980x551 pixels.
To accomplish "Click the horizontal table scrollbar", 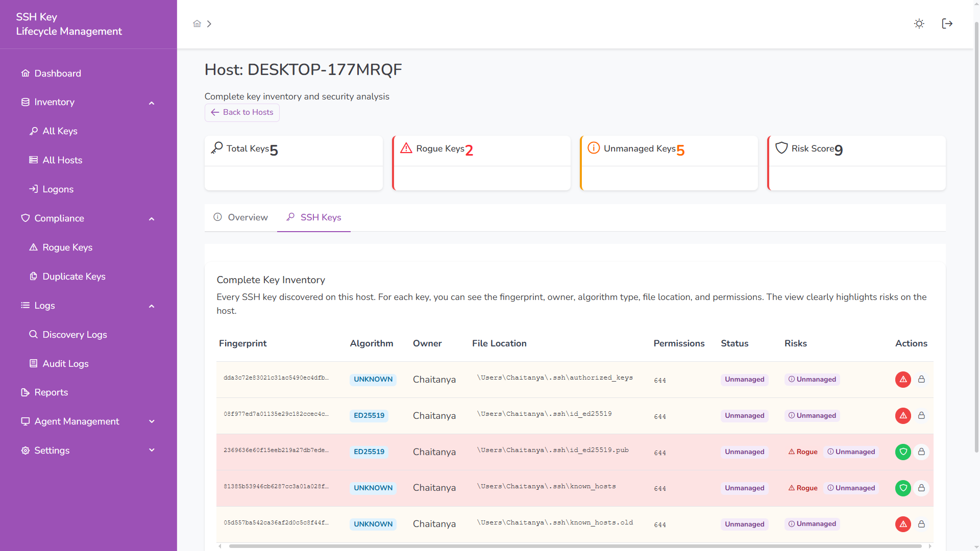I will click(575, 546).
